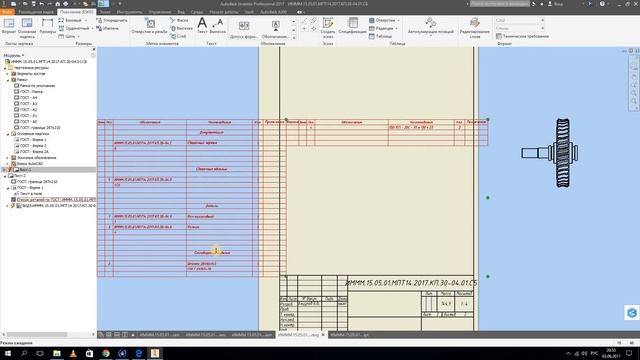The image size is (640, 360).
Task: Open the Файл application menu tab
Action: [7, 12]
